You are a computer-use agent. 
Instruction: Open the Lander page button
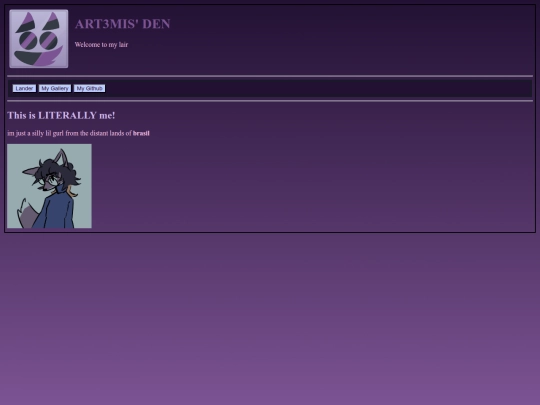tap(24, 89)
